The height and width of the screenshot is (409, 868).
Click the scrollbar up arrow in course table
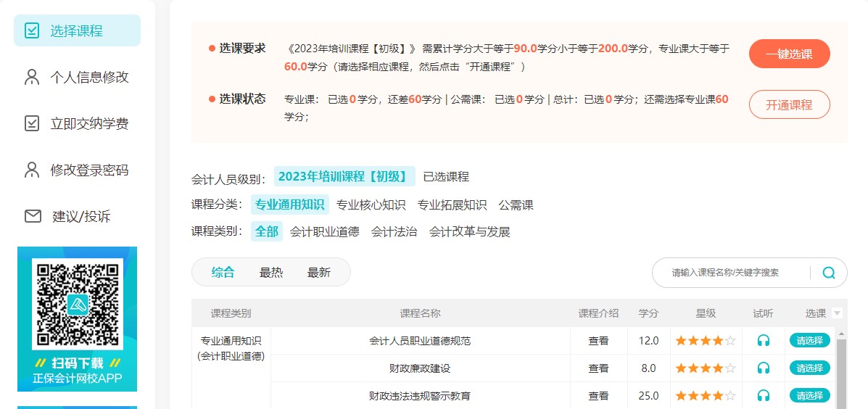pyautogui.click(x=841, y=334)
